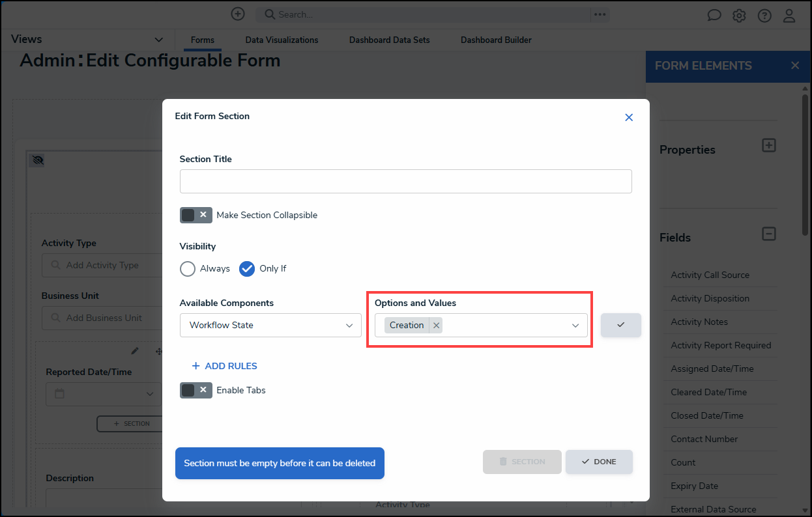Open the Dashboard Builder tab
The width and height of the screenshot is (812, 517).
(x=496, y=40)
